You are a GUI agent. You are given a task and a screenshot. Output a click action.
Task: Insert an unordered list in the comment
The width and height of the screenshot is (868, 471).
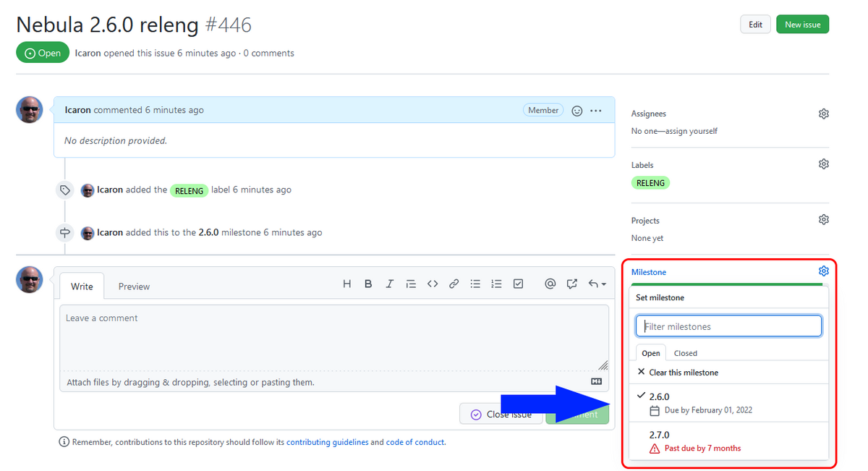pyautogui.click(x=475, y=284)
